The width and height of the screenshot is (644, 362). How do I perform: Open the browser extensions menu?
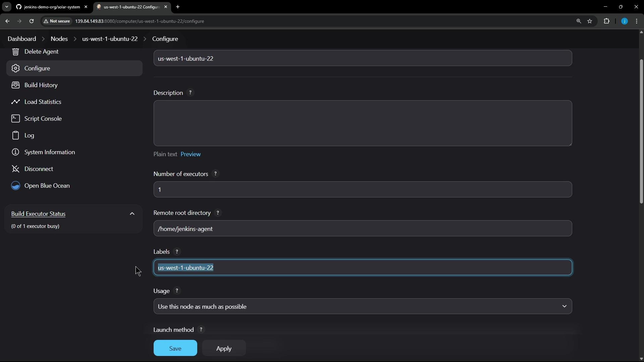[607, 21]
